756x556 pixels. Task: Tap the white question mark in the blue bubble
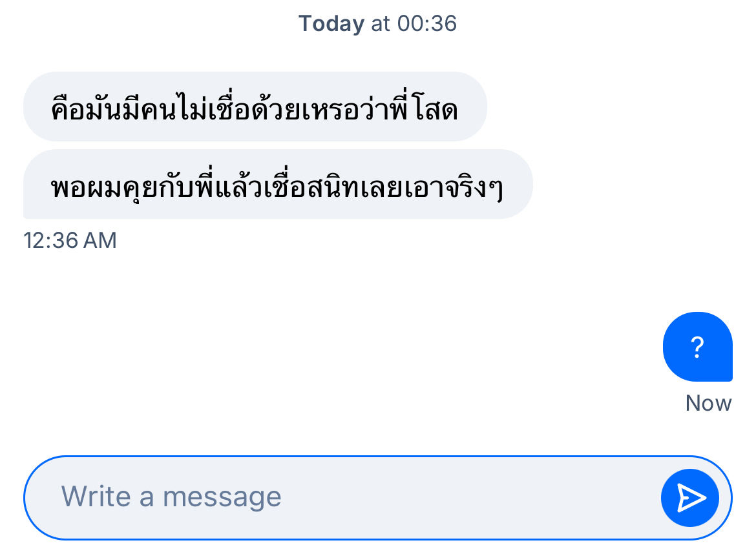point(697,347)
